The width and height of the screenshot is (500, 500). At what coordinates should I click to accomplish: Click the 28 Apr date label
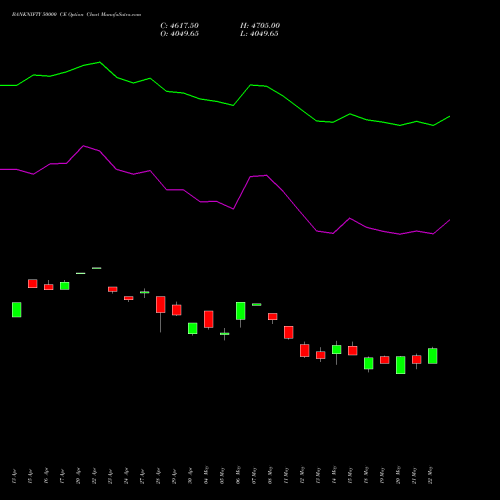point(158,476)
